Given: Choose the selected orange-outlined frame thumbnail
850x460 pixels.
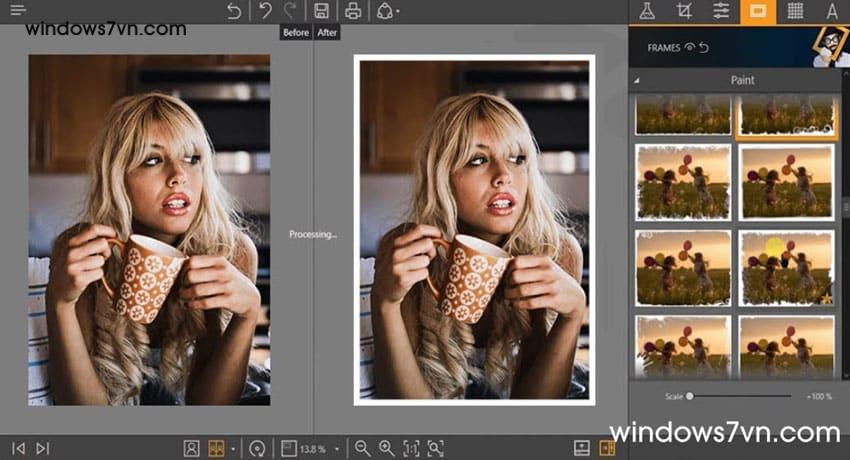Looking at the screenshot, I should click(787, 115).
